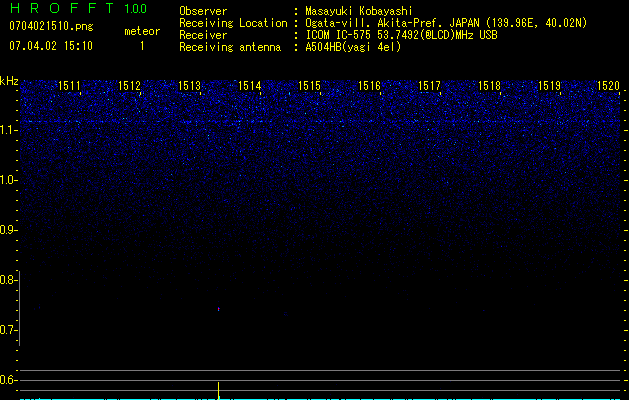Click the small red meteor echo dot

218,309
